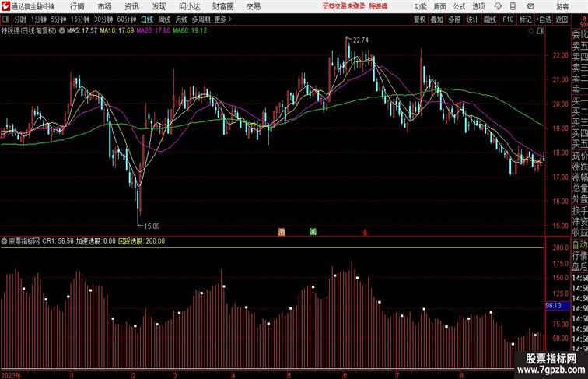Click the 96.13 blue value marker on axis

(557, 306)
